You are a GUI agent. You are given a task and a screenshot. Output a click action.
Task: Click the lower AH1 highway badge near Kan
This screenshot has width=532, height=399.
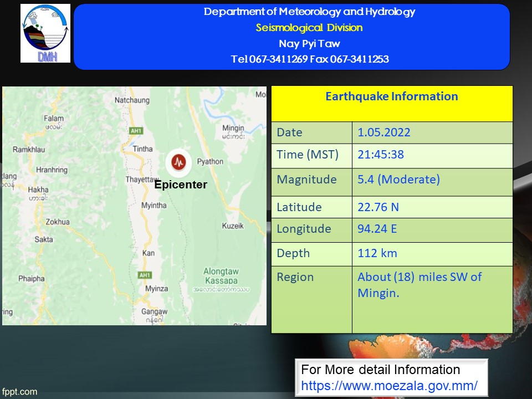[145, 275]
